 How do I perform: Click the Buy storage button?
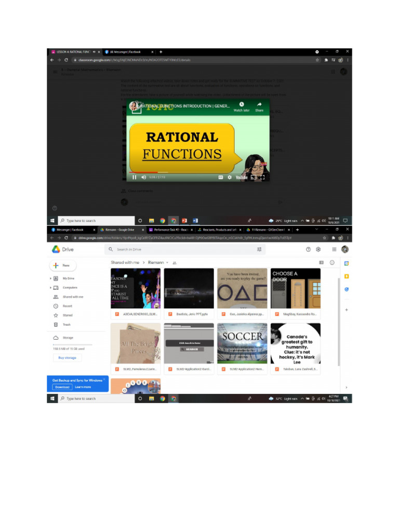(x=67, y=357)
